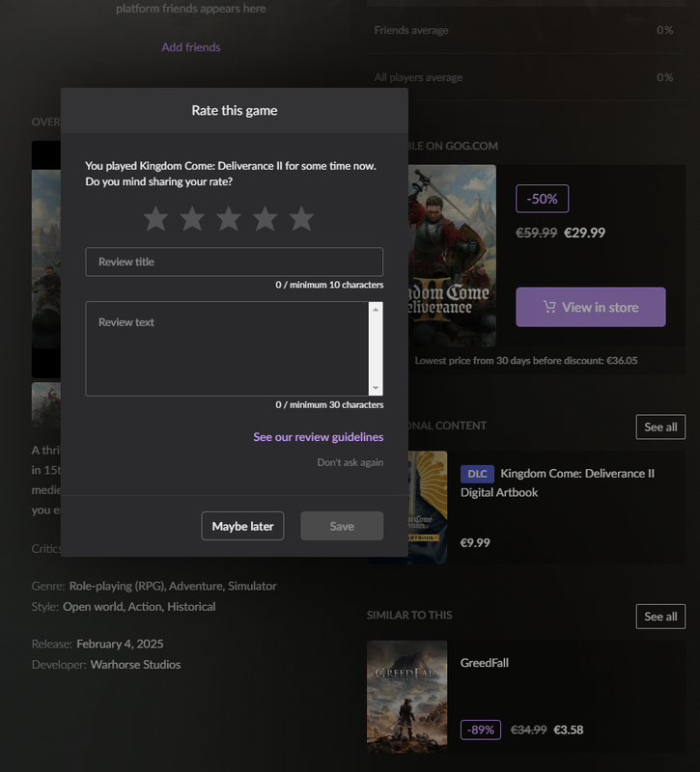Open Kingdom Come Deliverance II cover art

point(452,256)
